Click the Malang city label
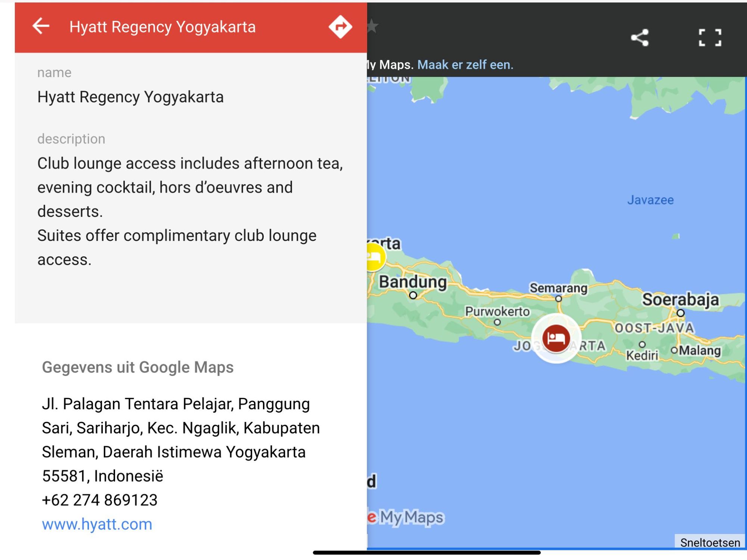This screenshot has height=560, width=747. pyautogui.click(x=700, y=350)
